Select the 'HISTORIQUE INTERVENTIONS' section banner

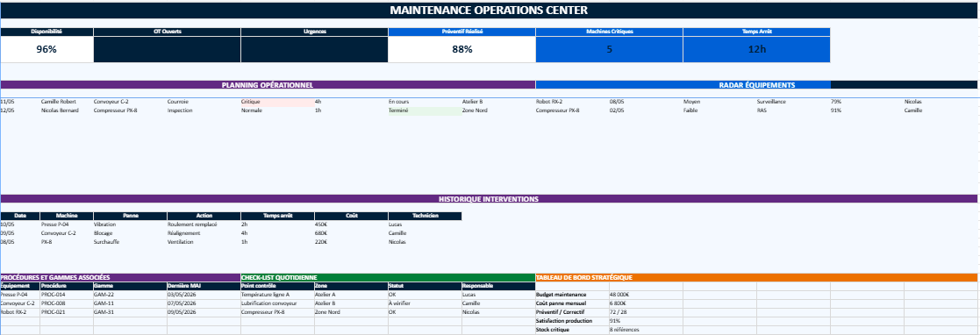click(x=489, y=199)
